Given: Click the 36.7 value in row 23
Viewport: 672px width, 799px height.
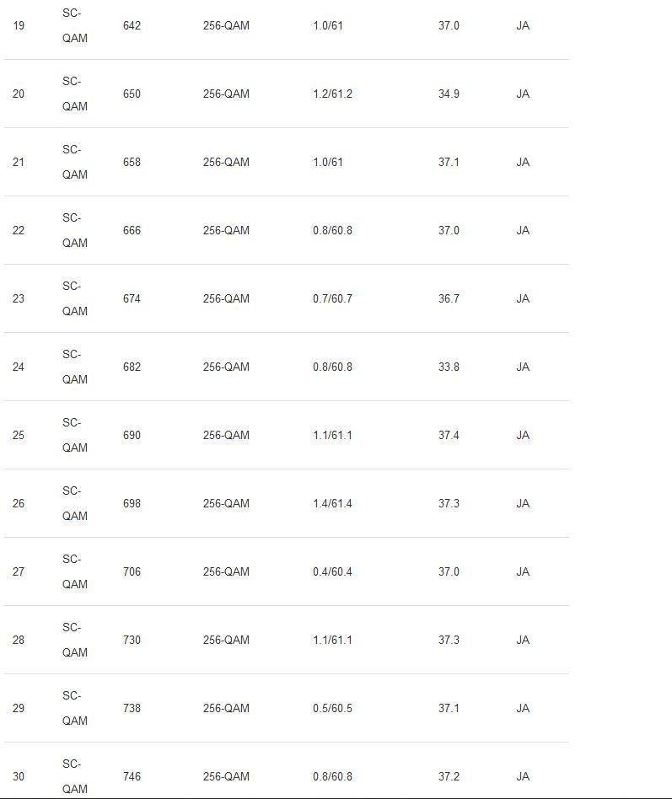Looking at the screenshot, I should click(449, 298).
